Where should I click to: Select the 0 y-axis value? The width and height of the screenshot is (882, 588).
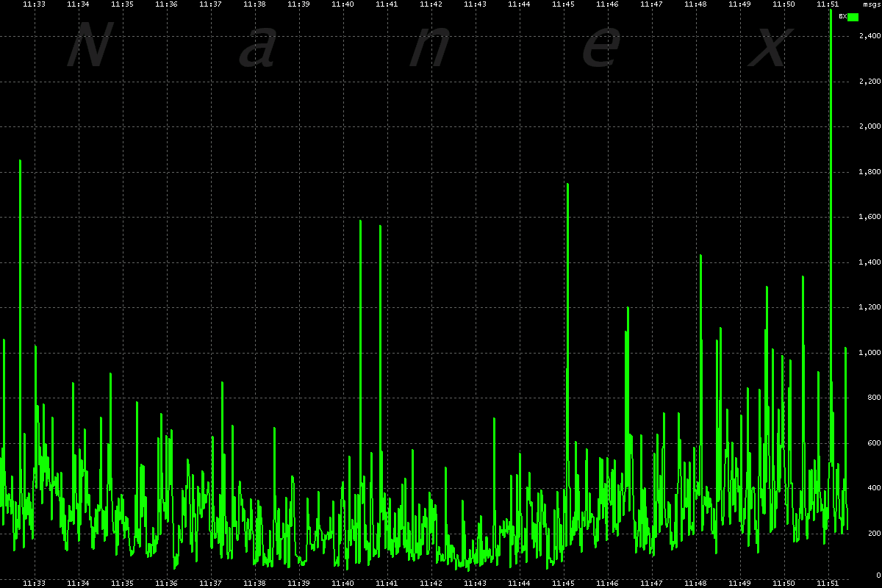click(x=878, y=575)
